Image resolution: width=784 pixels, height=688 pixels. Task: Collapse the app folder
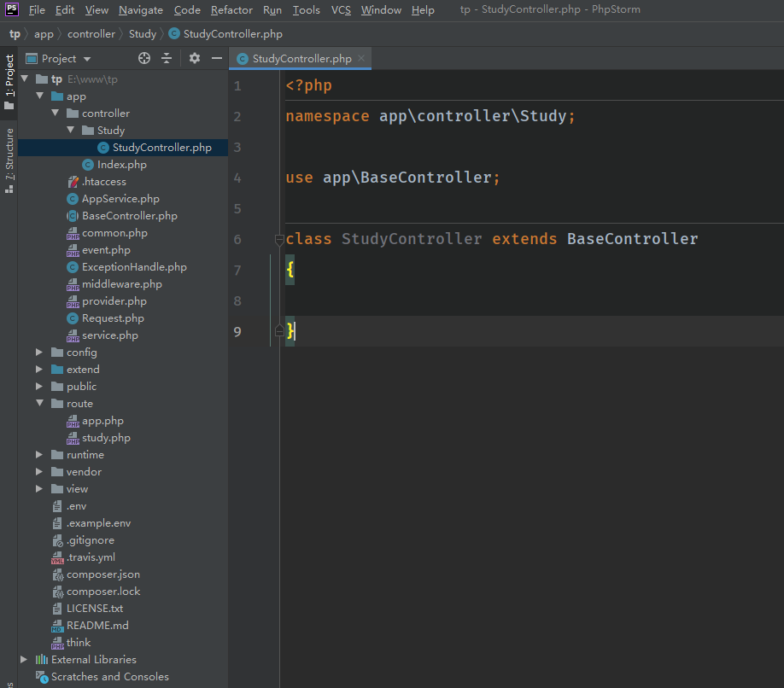[x=40, y=96]
